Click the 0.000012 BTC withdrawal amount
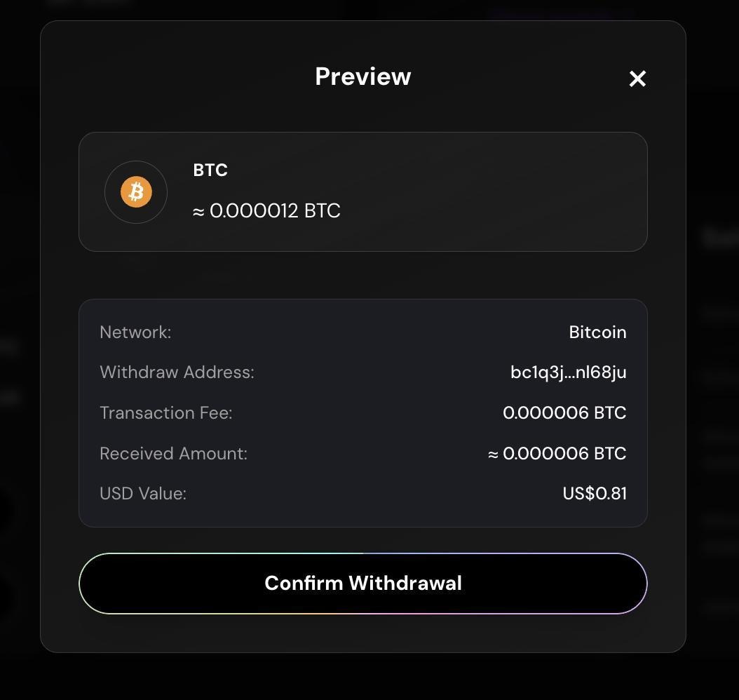Screen dimensions: 739x700 tap(275, 211)
